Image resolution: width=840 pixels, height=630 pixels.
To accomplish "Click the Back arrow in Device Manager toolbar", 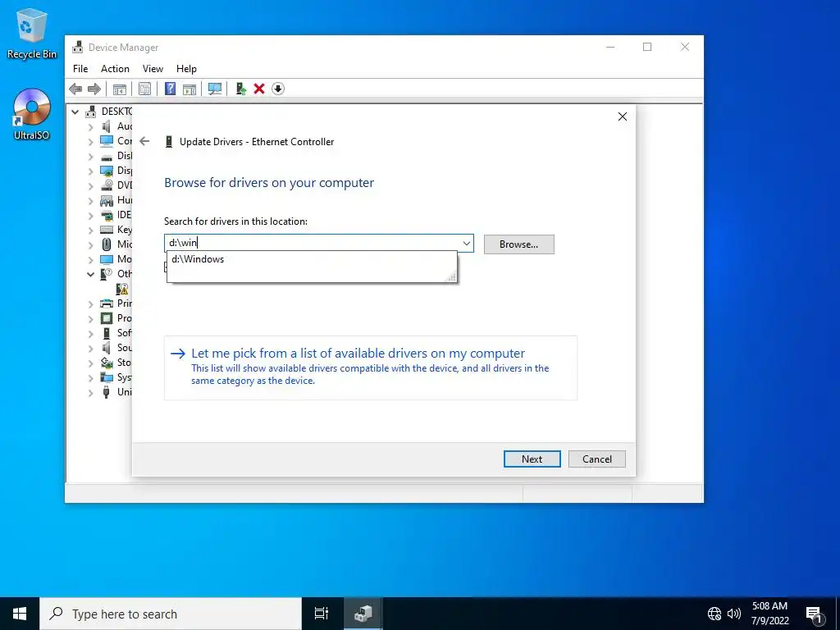I will tap(75, 89).
